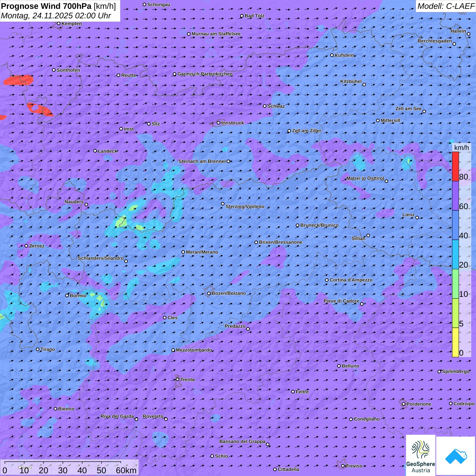Click the 'Brixen/Bressanone' label
This screenshot has height=476, width=476.
tap(280, 242)
